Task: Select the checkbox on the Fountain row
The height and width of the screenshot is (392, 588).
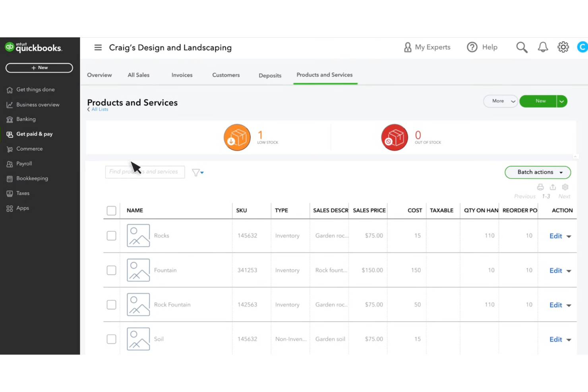Action: pos(111,270)
